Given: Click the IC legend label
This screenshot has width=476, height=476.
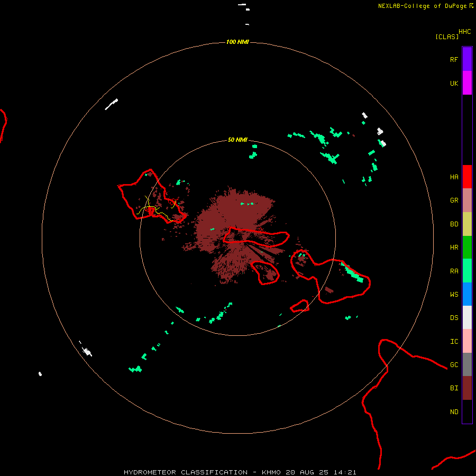Looking at the screenshot, I should [454, 342].
